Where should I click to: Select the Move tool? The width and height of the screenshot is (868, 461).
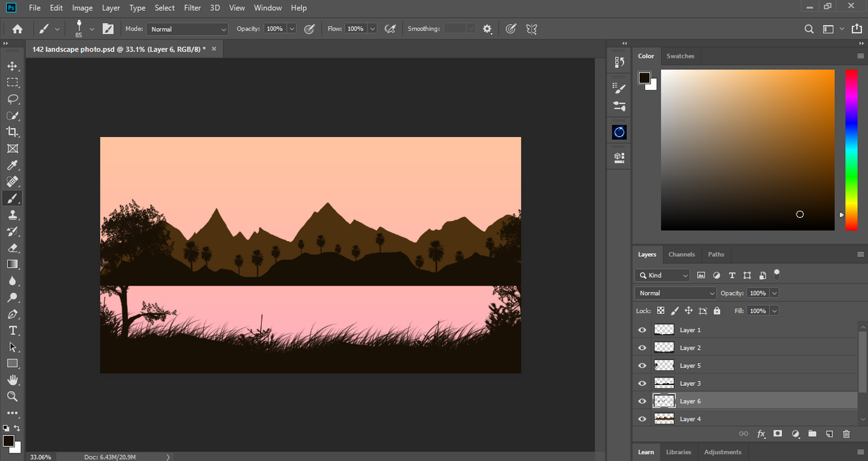(x=12, y=66)
